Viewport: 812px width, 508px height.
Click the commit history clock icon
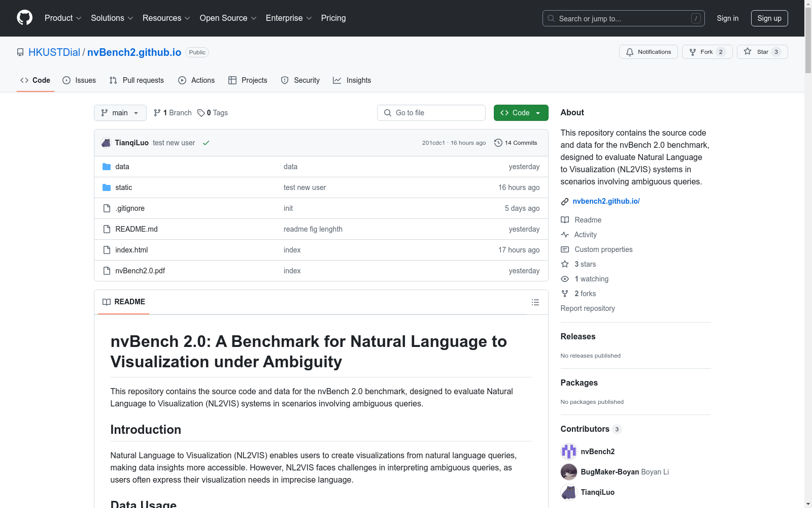pyautogui.click(x=498, y=143)
